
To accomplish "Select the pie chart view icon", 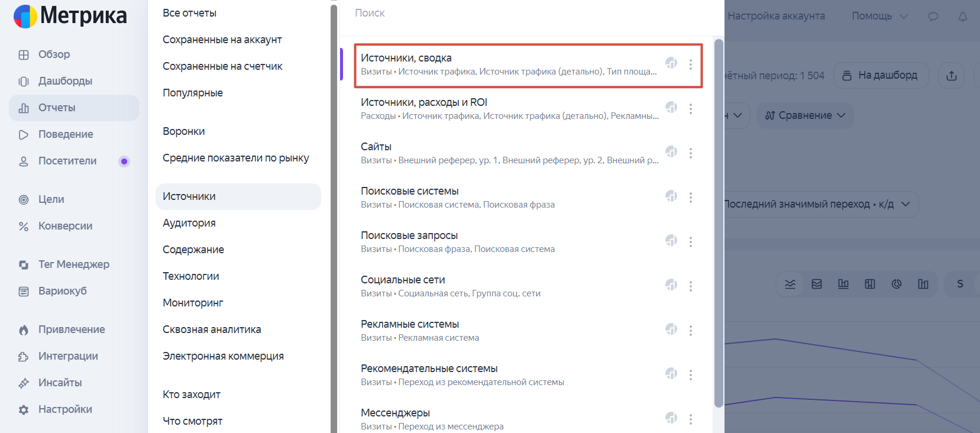I will click(x=897, y=284).
